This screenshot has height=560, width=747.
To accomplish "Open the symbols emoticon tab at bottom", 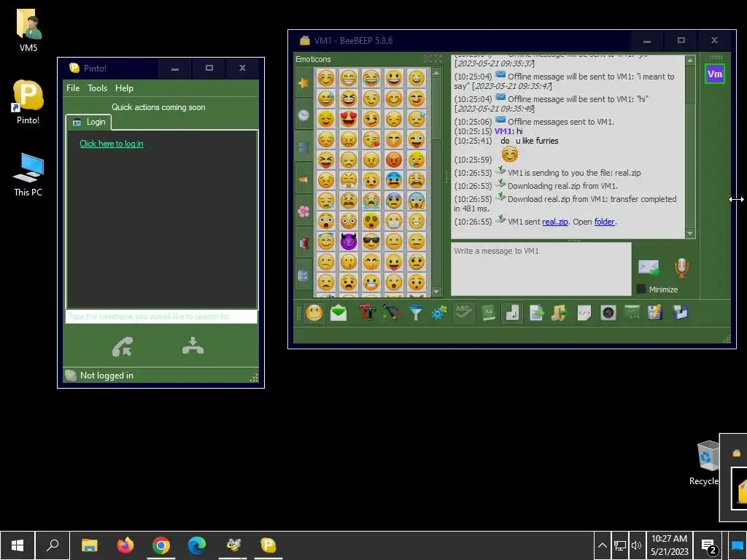I will [303, 275].
